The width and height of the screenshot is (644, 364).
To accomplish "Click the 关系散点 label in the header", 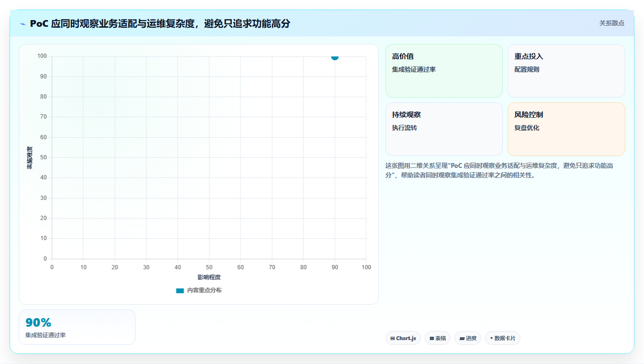I will coord(611,23).
